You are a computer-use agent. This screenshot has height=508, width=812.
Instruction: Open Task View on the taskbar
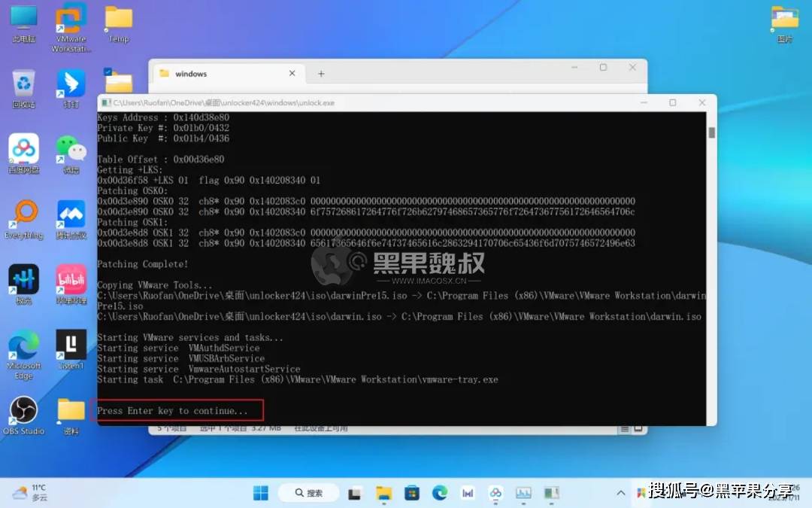point(354,494)
